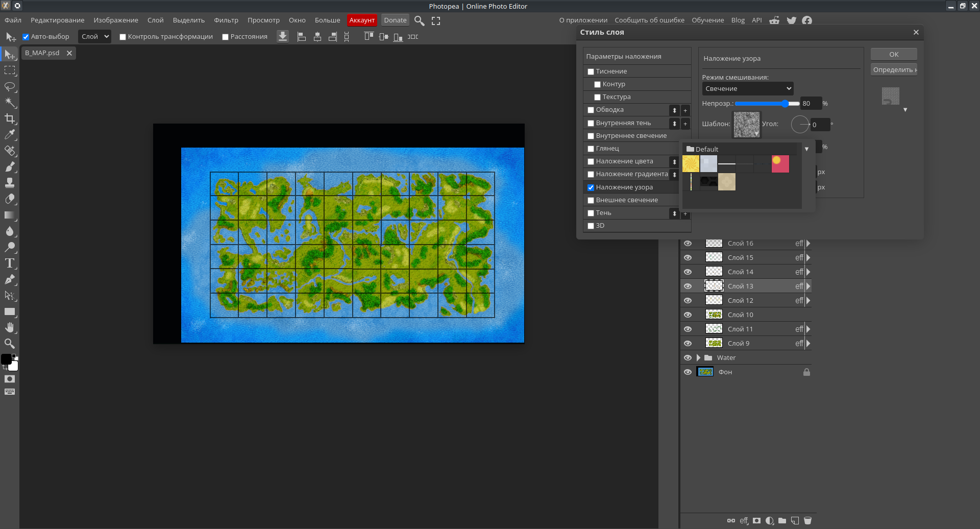
Task: Choose the Lasso selection tool
Action: [10, 86]
